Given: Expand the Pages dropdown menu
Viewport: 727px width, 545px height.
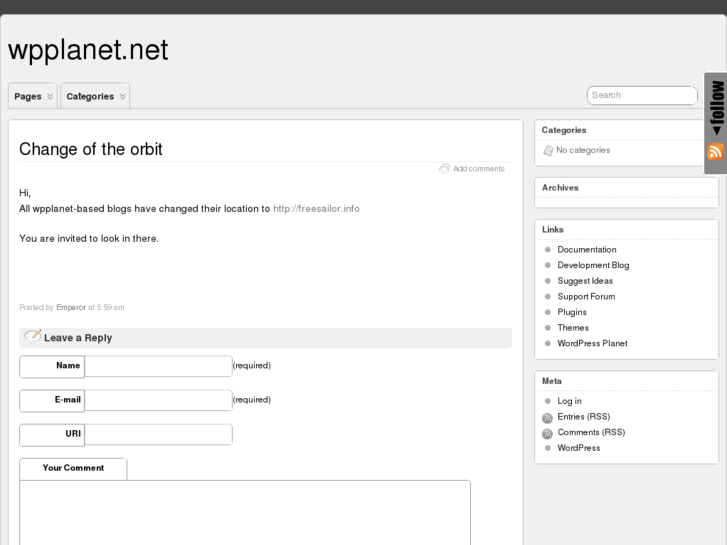Looking at the screenshot, I should pyautogui.click(x=33, y=96).
